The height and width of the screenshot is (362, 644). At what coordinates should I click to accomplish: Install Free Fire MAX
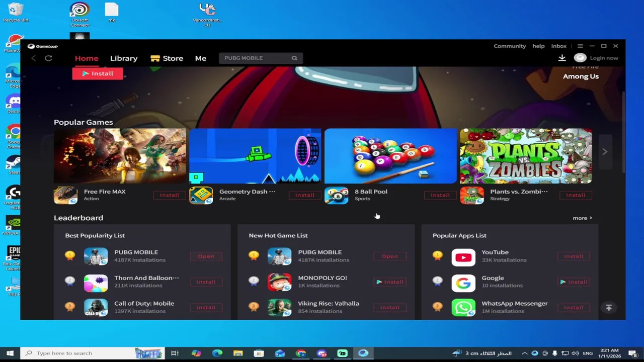point(169,195)
